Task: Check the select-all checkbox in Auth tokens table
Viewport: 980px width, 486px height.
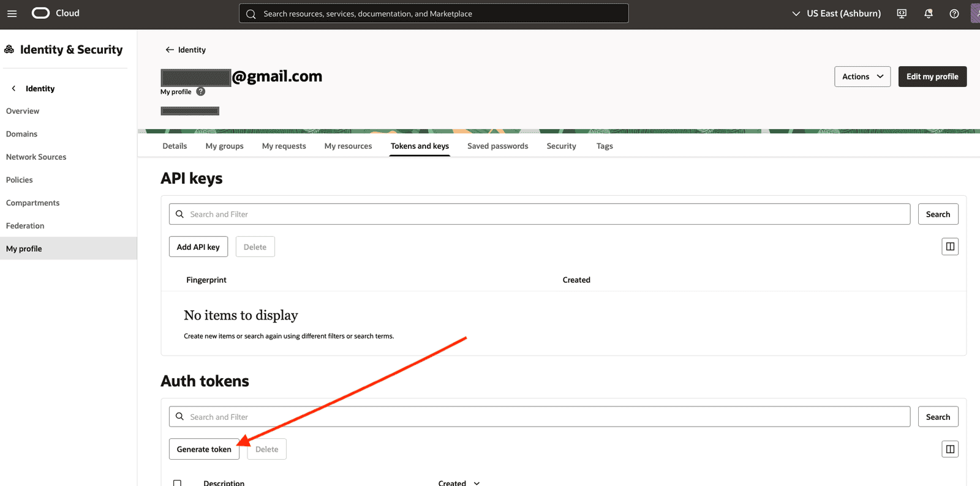Action: click(x=177, y=483)
